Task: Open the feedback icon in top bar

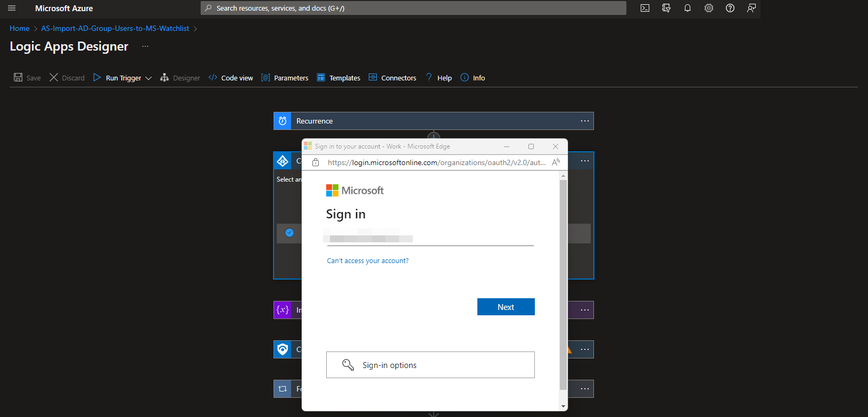Action: tap(751, 8)
